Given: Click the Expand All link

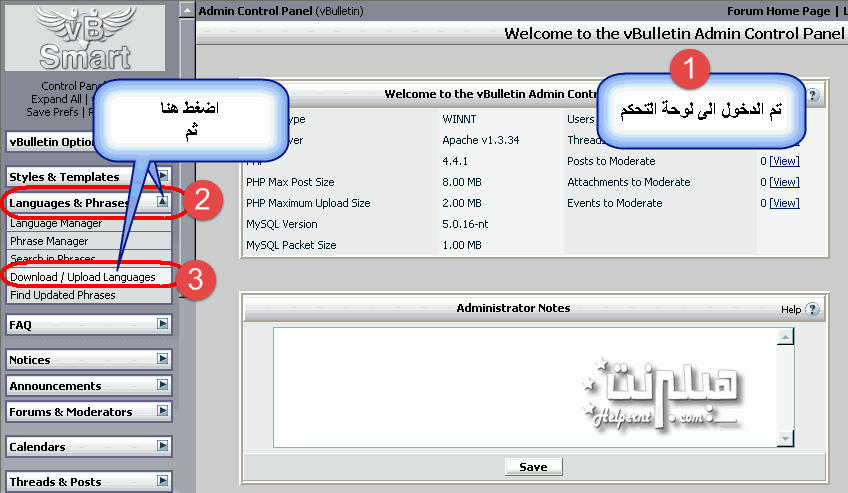Looking at the screenshot, I should tap(56, 99).
